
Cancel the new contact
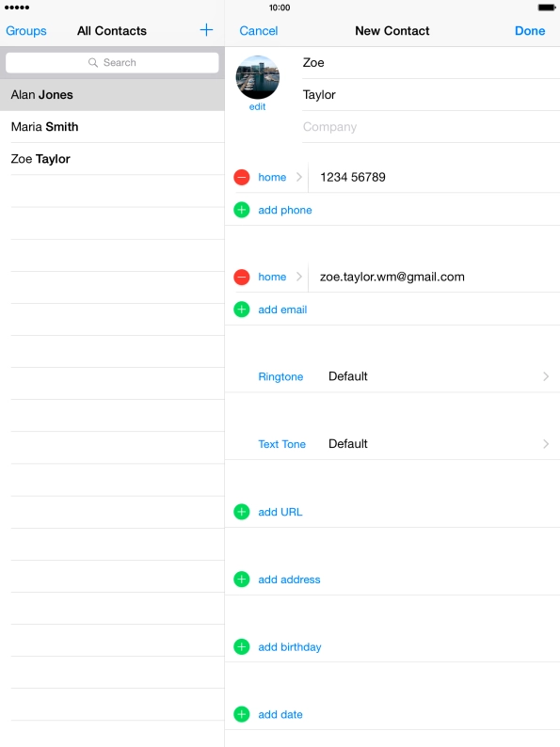[x=258, y=31]
